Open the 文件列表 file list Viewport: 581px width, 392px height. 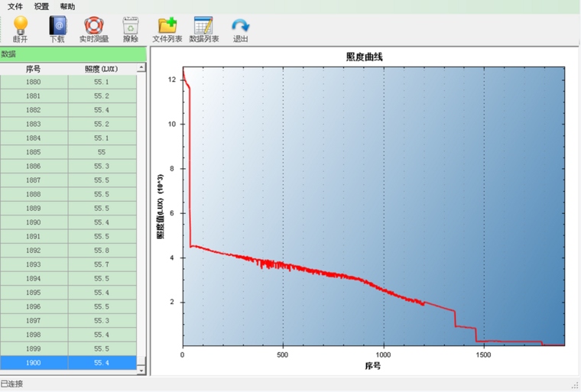click(167, 28)
